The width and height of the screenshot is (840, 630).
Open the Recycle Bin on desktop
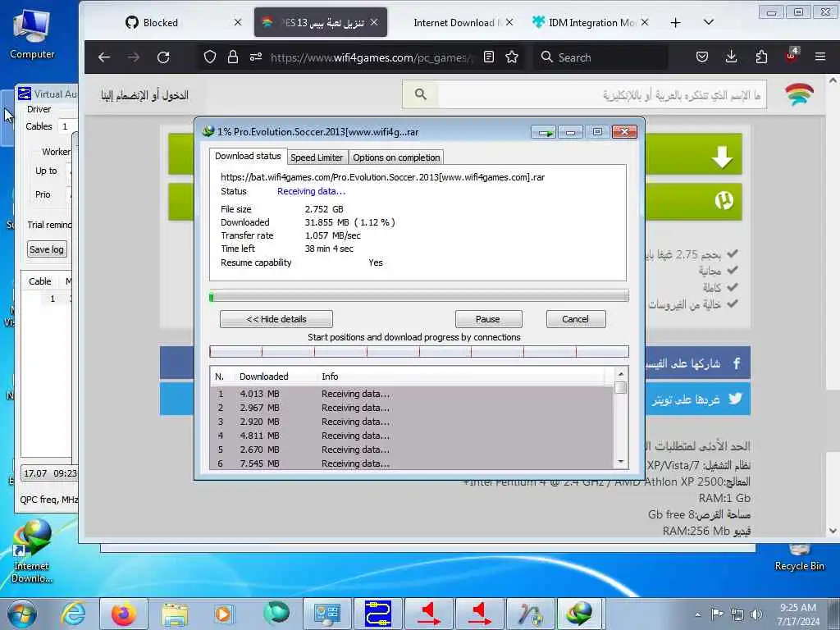click(799, 557)
